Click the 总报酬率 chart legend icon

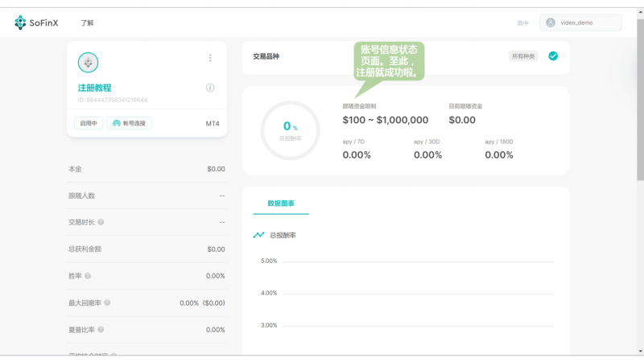pos(258,235)
